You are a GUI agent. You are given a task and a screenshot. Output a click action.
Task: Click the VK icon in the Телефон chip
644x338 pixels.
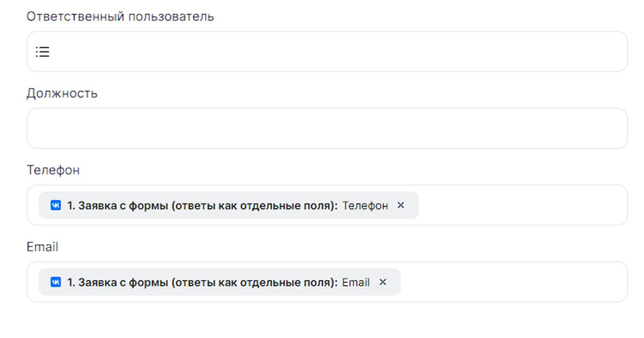[56, 205]
